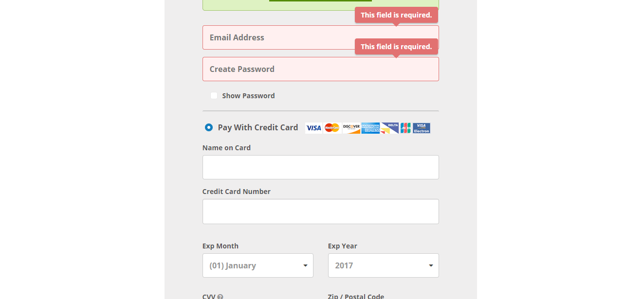Viewport: 644px width, 299px height.
Task: Select Pay With Credit Card radio button
Action: 209,127
